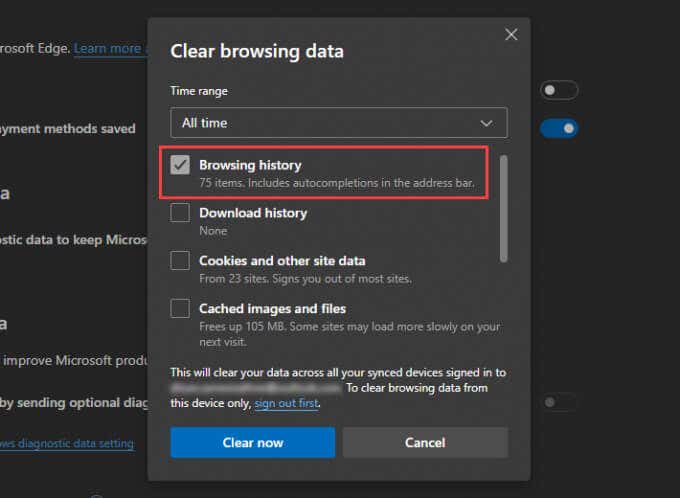Click the Download history label text
Viewport: 680px width, 498px height.
pyautogui.click(x=253, y=213)
